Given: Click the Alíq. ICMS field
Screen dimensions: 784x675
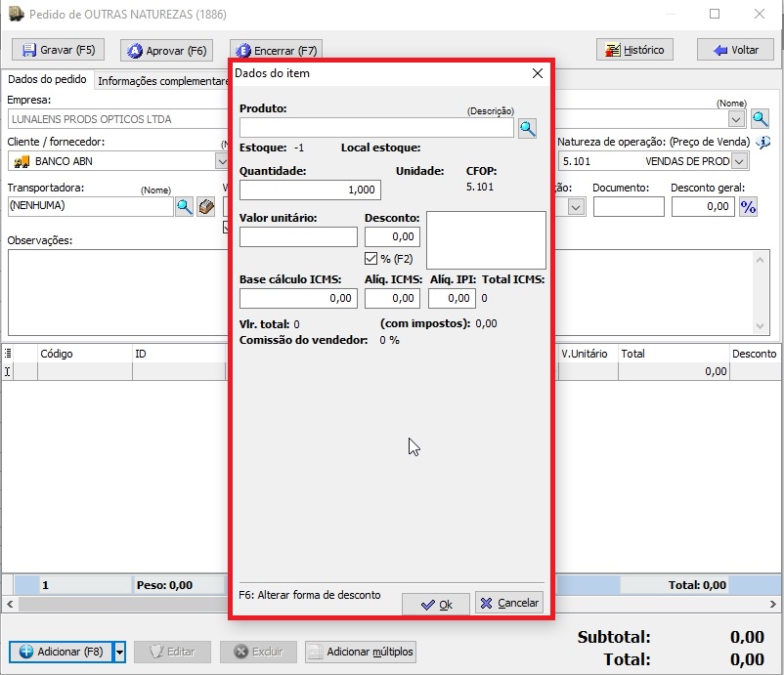Looking at the screenshot, I should coord(392,298).
